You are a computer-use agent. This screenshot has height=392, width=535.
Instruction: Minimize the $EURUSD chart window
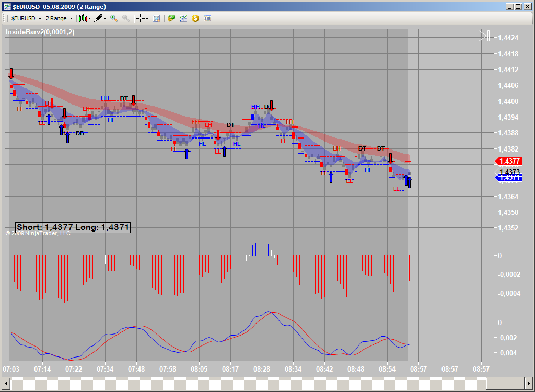(510, 6)
